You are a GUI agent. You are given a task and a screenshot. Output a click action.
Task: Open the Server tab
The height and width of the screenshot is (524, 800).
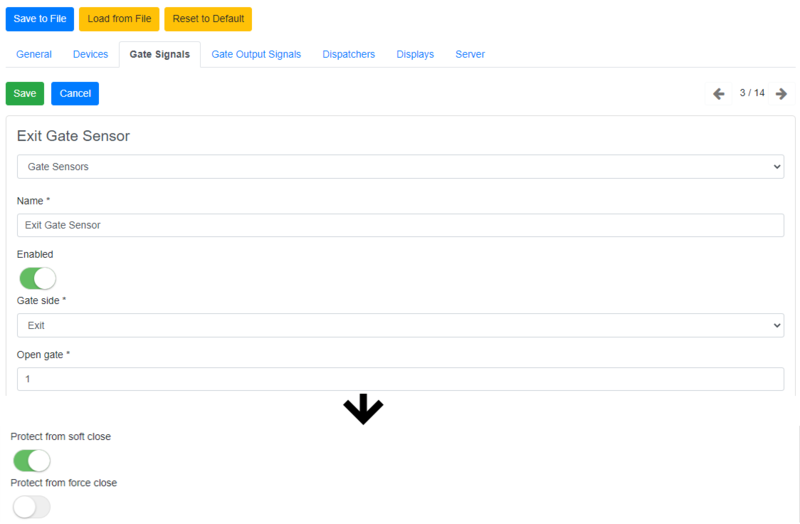click(470, 54)
